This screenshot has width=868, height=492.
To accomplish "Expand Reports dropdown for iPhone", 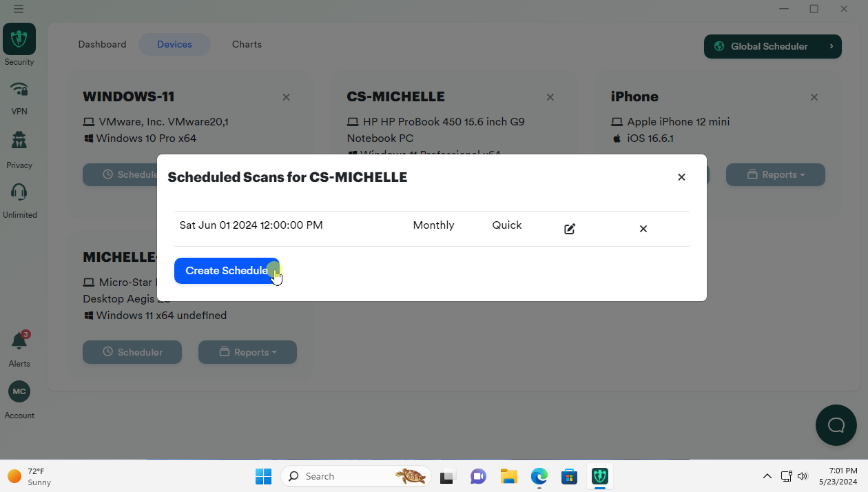I will click(775, 175).
